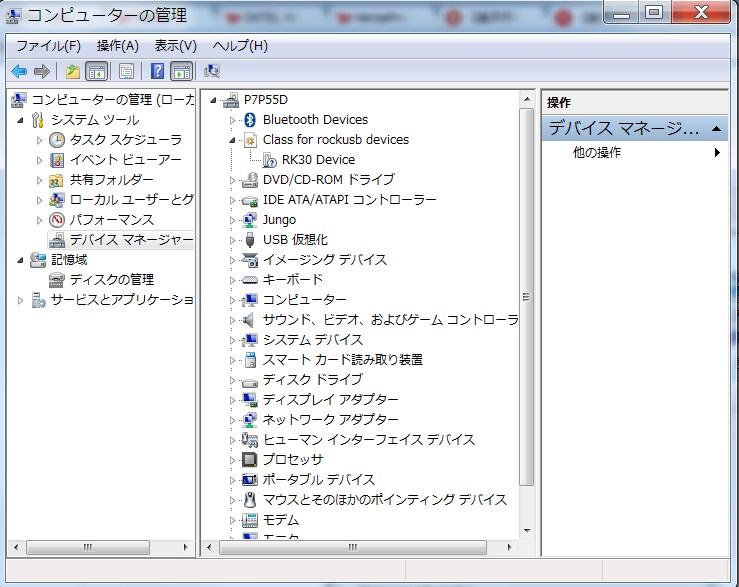Click the Up one level folder icon

(x=73, y=72)
